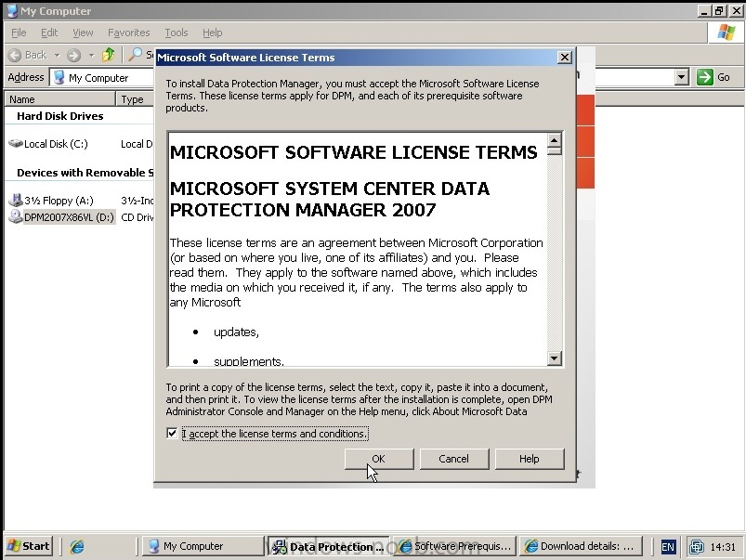This screenshot has width=746, height=560.
Task: Open the View menu in My Computer
Action: (x=83, y=33)
